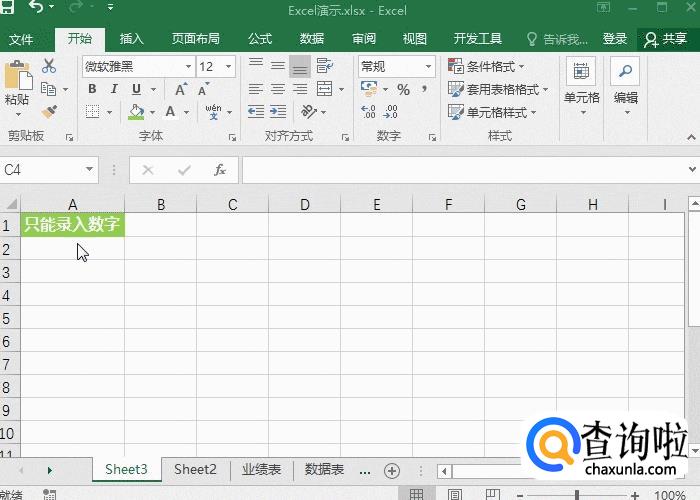Toggle Bold formatting
700x500 pixels.
(x=92, y=89)
